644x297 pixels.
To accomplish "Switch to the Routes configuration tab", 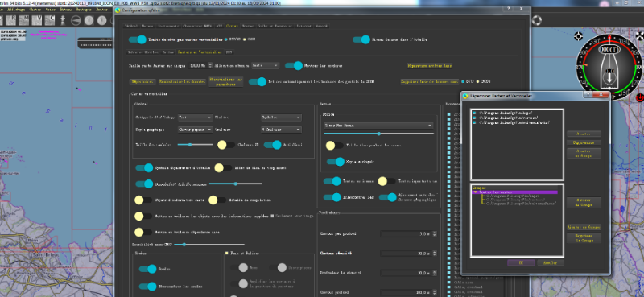I will (248, 26).
